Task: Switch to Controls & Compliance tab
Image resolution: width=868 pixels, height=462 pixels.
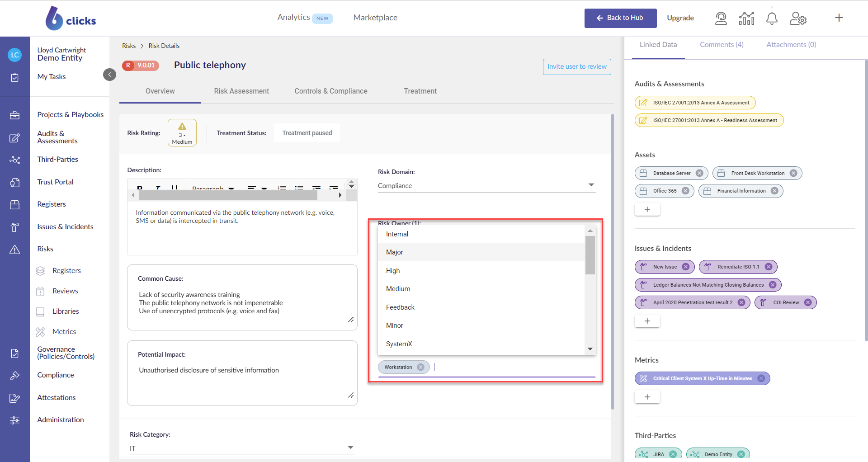Action: pyautogui.click(x=331, y=91)
